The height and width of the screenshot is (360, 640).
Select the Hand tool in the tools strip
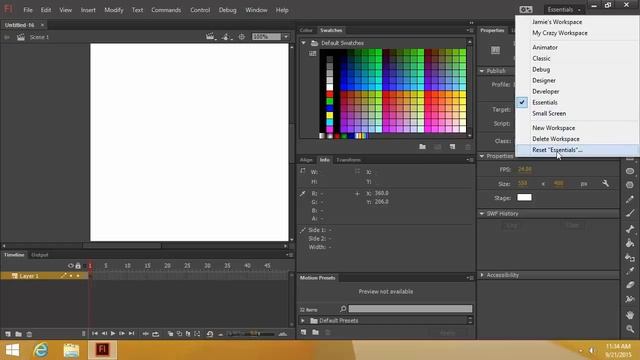pyautogui.click(x=630, y=315)
